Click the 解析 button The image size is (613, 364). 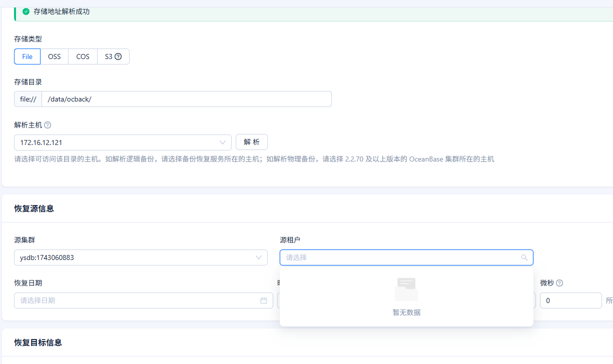tap(252, 142)
